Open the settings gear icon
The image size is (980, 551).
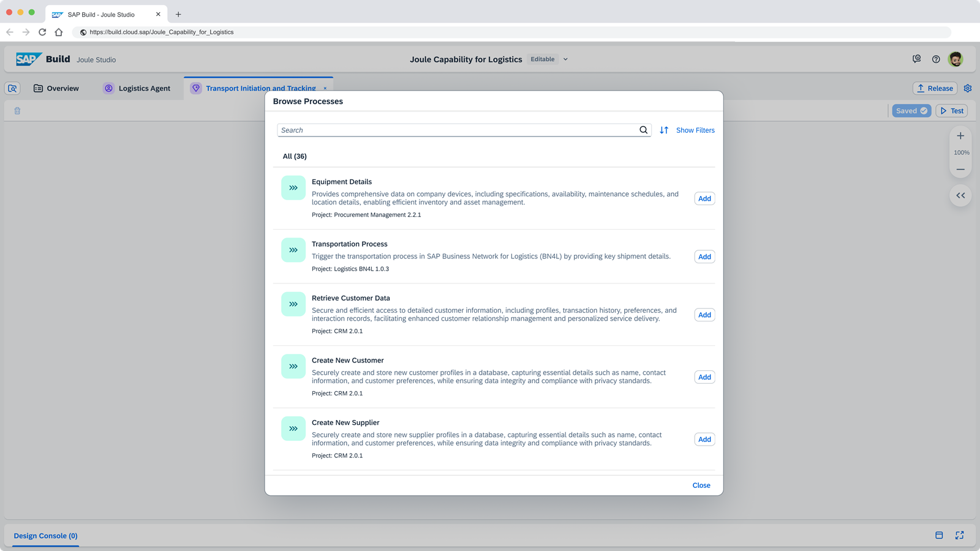[968, 88]
